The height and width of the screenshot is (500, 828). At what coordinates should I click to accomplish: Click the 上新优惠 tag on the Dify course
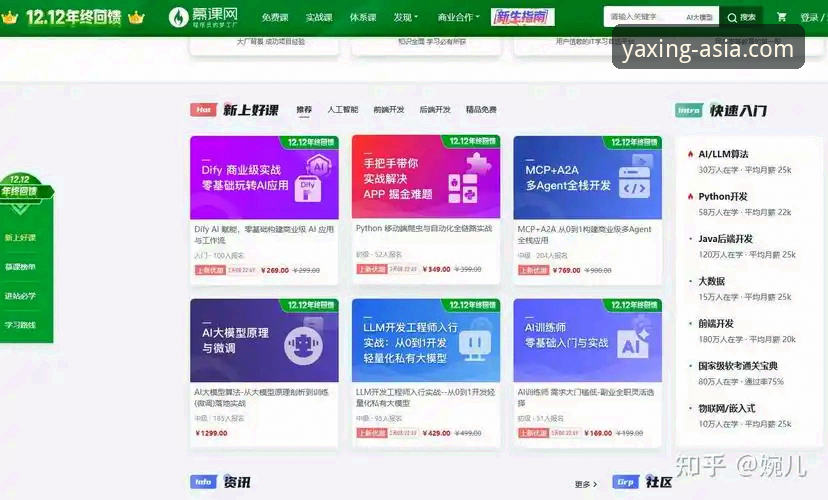[x=210, y=270]
